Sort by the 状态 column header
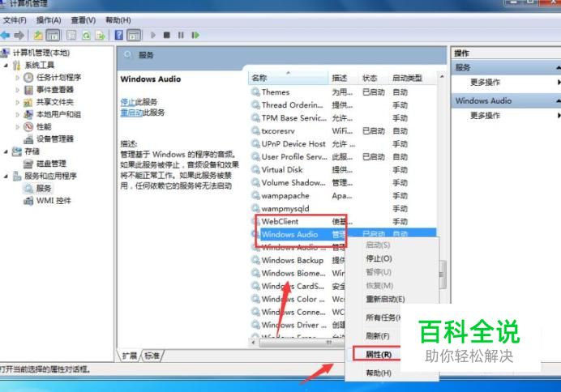Screen dimensions: 561x392 pyautogui.click(x=375, y=78)
